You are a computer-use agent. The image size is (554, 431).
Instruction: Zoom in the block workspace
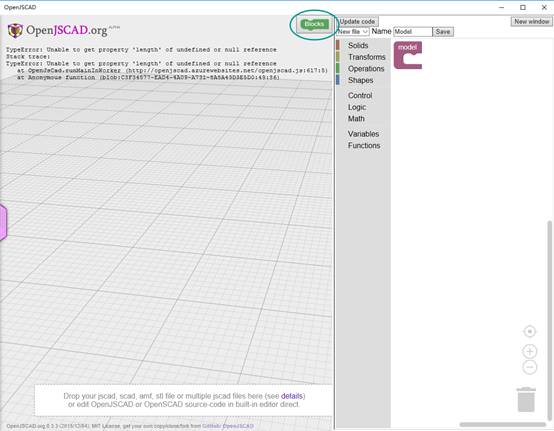pyautogui.click(x=529, y=352)
